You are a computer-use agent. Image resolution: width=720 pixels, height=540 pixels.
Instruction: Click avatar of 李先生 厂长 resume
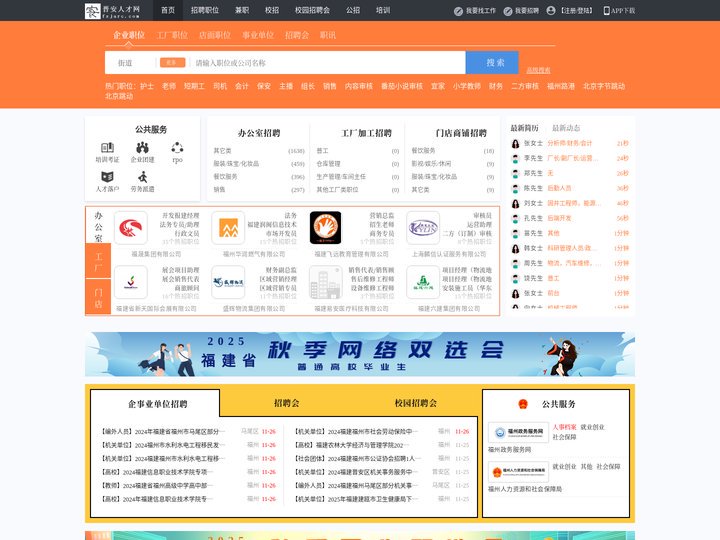click(516, 159)
